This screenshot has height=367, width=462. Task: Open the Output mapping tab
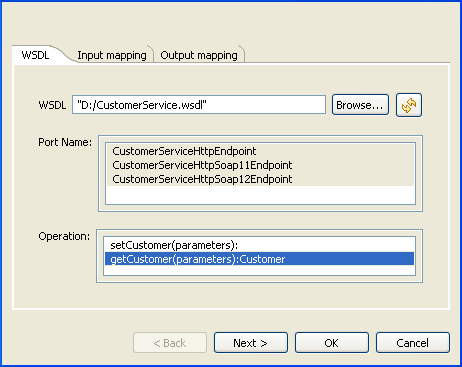pos(199,55)
